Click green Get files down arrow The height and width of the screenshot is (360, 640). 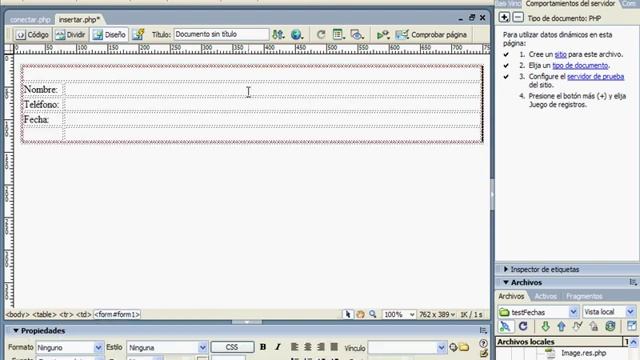coord(545,327)
